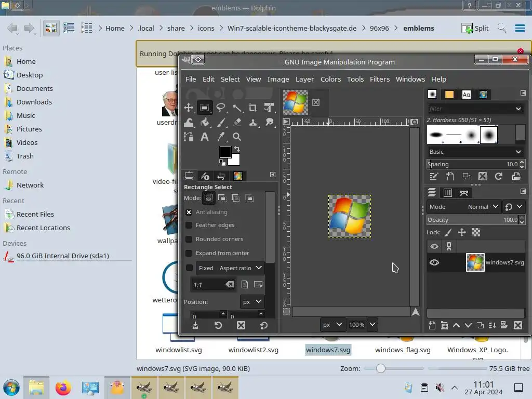Select the Free Select lasso tool
Screen dimensions: 532x399
(x=221, y=108)
